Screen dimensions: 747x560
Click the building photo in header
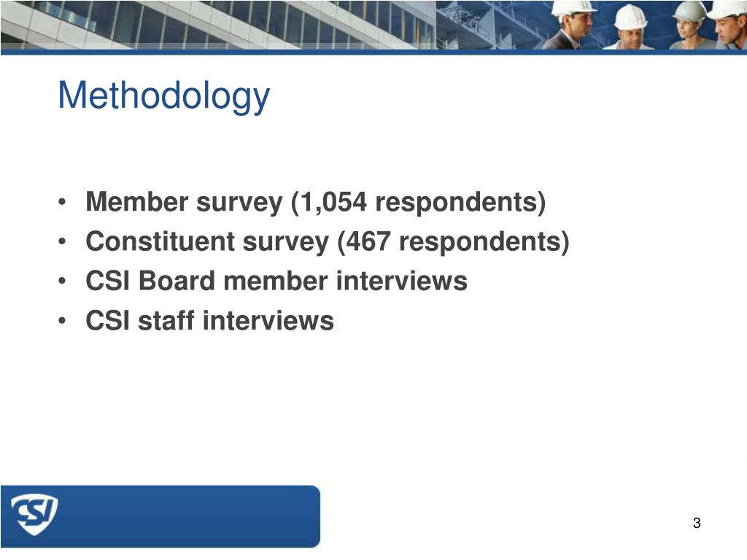click(217, 25)
